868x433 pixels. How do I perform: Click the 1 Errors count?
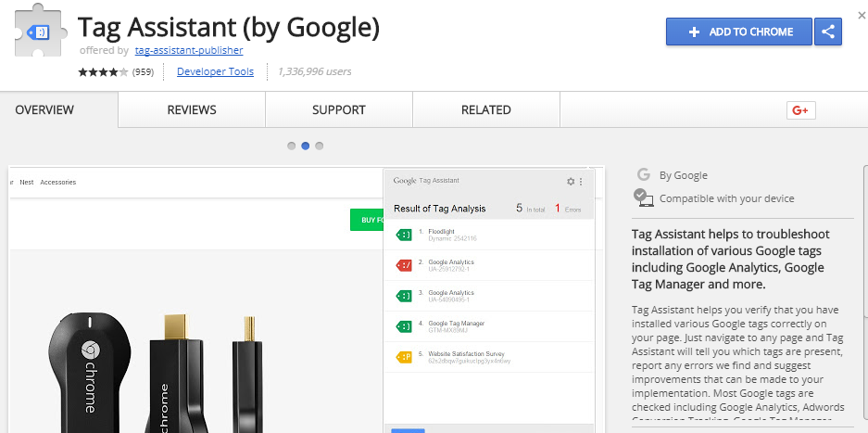coord(568,209)
